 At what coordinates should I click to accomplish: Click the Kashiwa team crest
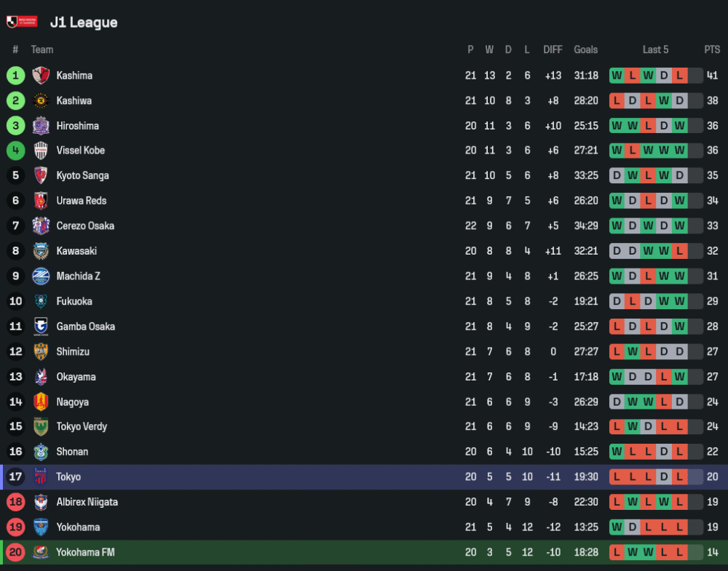[x=41, y=100]
